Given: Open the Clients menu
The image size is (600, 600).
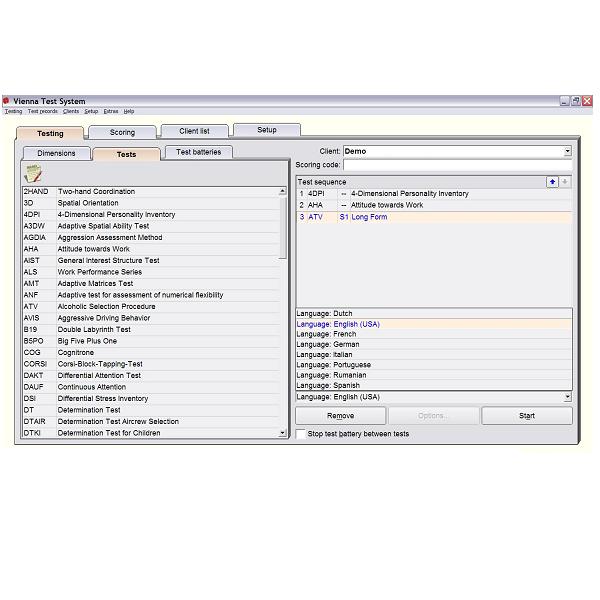Looking at the screenshot, I should 71,111.
